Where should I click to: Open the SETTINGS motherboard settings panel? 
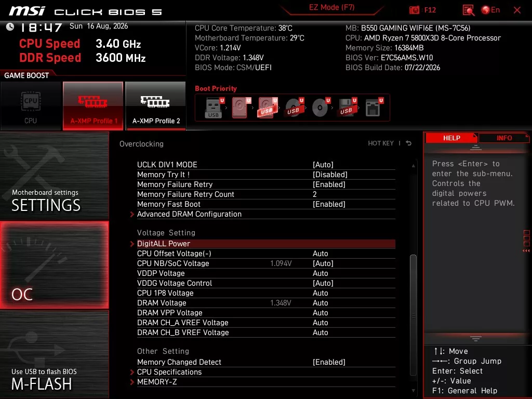(x=54, y=176)
